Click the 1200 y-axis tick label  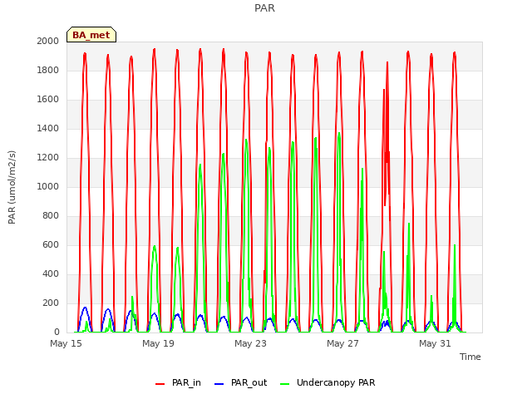[48, 158]
